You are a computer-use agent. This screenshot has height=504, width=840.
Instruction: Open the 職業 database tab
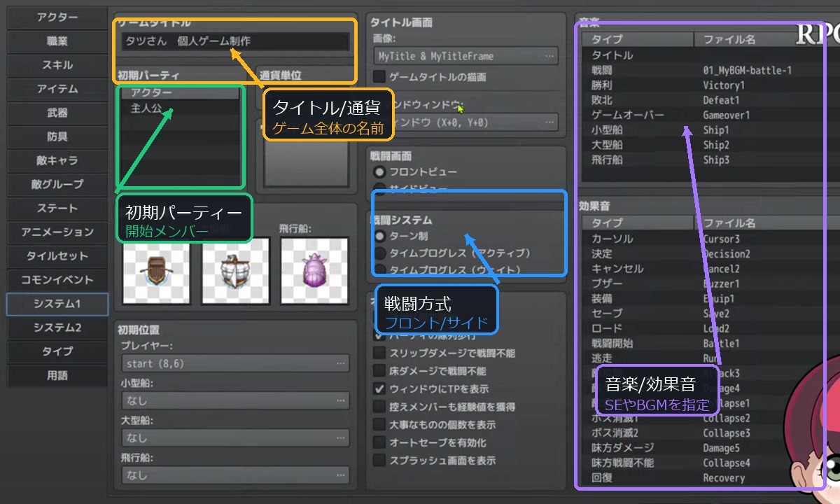click(x=57, y=41)
